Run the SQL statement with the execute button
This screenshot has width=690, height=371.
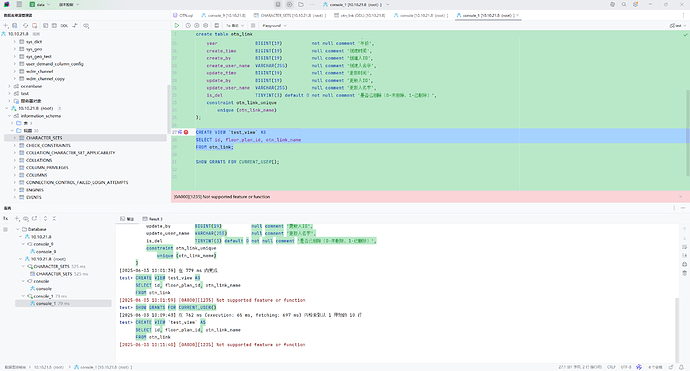[177, 26]
